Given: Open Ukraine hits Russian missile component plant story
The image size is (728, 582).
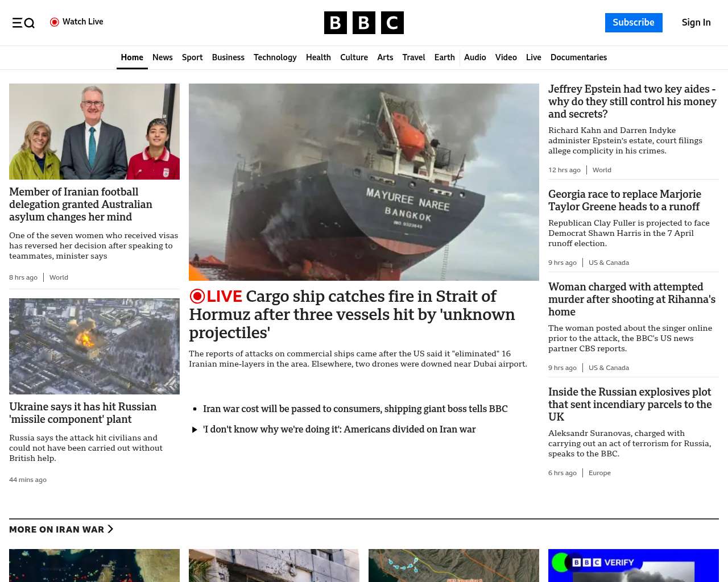Looking at the screenshot, I should (83, 413).
